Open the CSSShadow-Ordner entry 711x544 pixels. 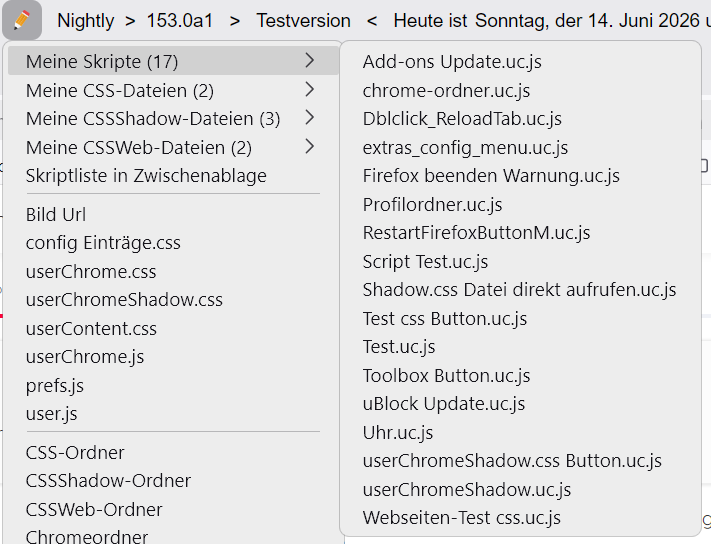pos(173,481)
